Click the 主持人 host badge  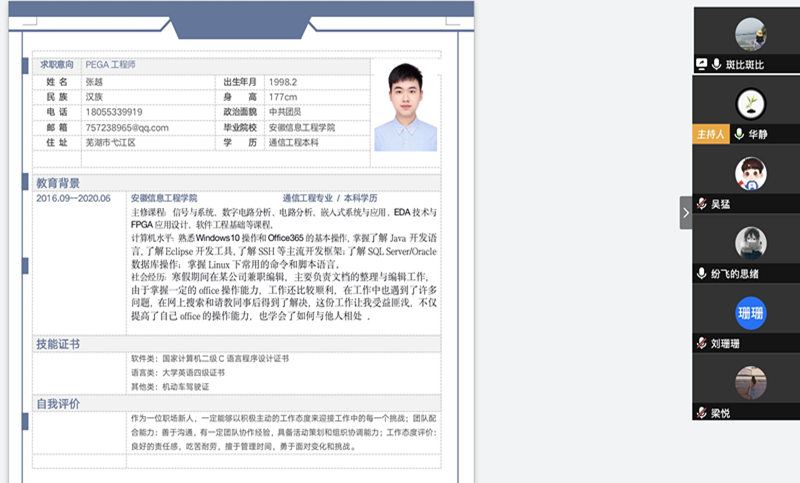coord(710,133)
